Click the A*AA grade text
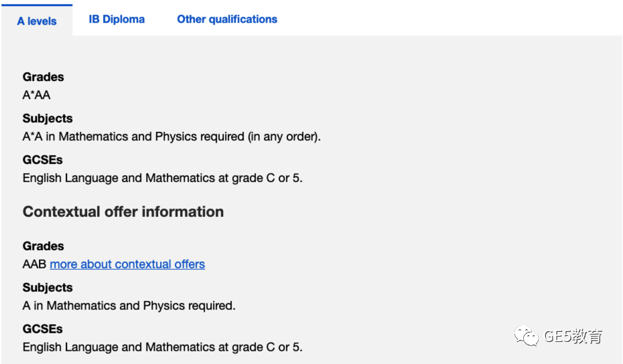Screen dimensions: 623x364 click(x=37, y=95)
